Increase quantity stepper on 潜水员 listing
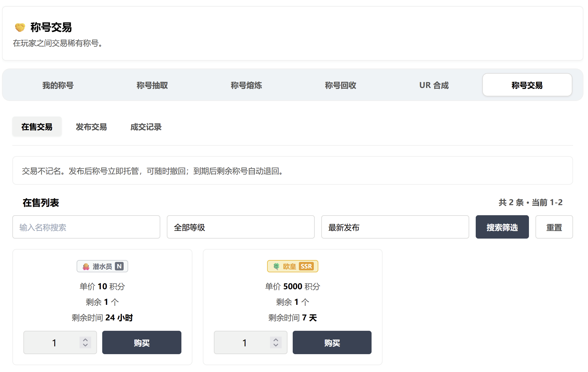This screenshot has height=372, width=588. (85, 340)
